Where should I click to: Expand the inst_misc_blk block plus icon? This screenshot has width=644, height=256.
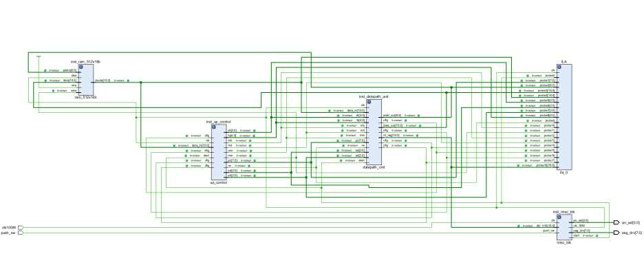tap(559, 217)
